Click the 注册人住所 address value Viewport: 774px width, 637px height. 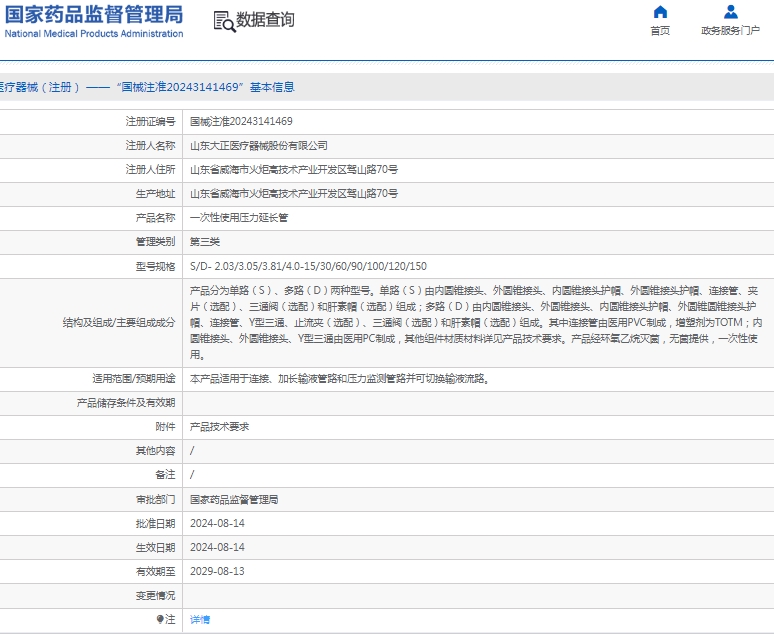[294, 169]
